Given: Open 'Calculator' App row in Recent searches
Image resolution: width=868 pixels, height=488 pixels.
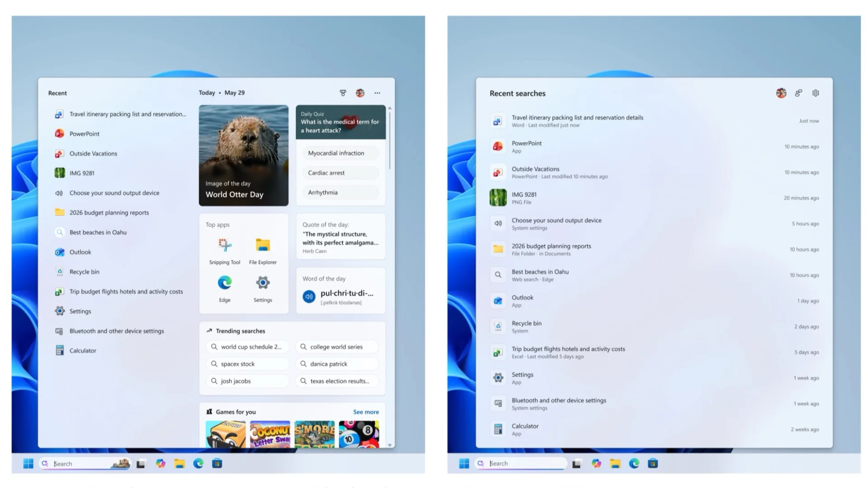Looking at the screenshot, I should 654,430.
